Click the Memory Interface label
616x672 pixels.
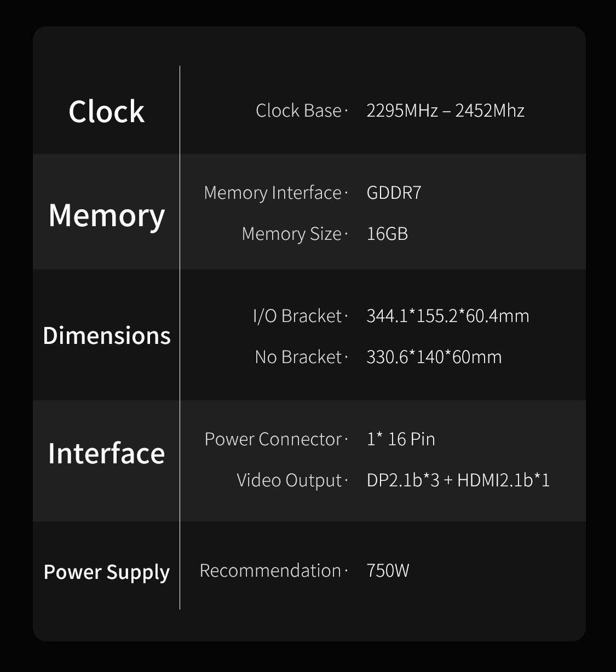273,193
